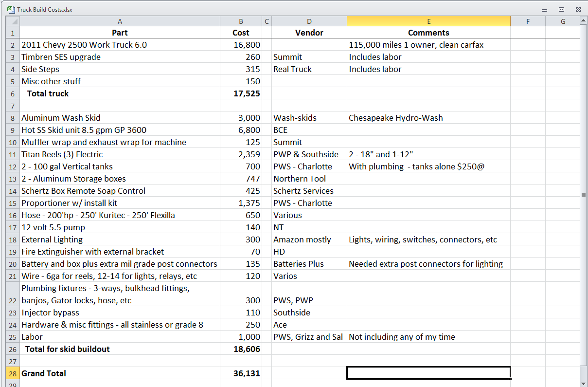Image resolution: width=588 pixels, height=387 pixels.
Task: Select column F header
Action: [x=528, y=21]
